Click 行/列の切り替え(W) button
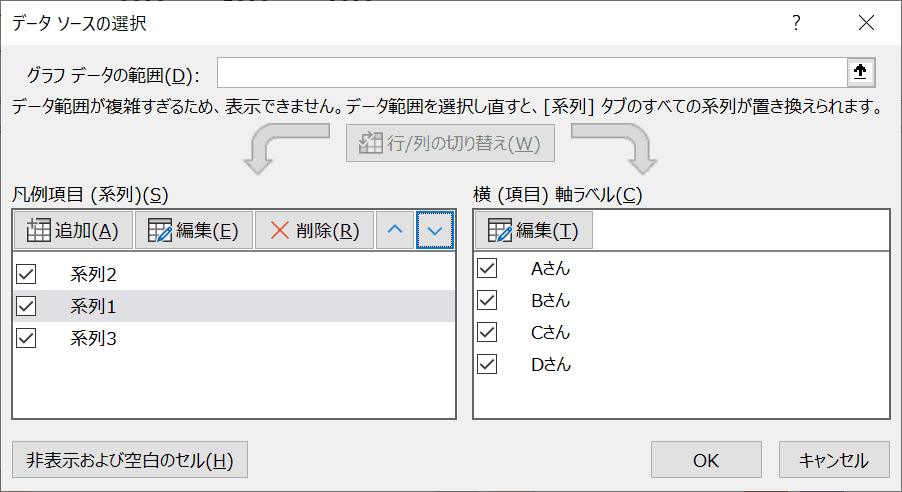The image size is (902, 492). click(x=450, y=143)
